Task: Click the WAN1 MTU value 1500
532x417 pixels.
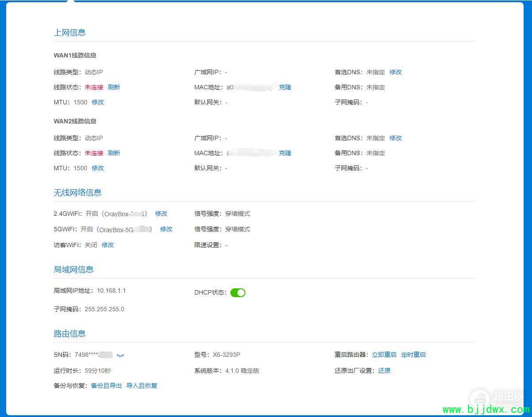Action: (x=80, y=102)
